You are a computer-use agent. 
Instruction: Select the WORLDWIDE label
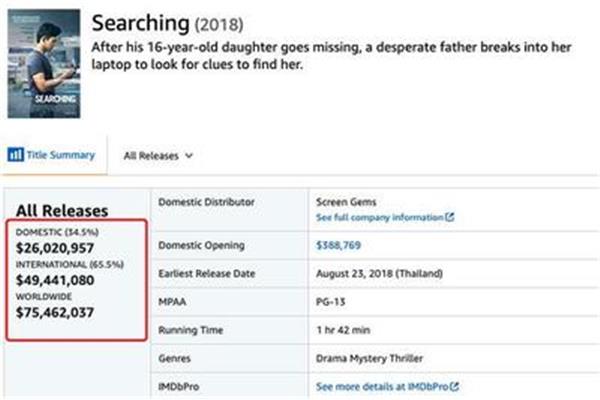44,296
